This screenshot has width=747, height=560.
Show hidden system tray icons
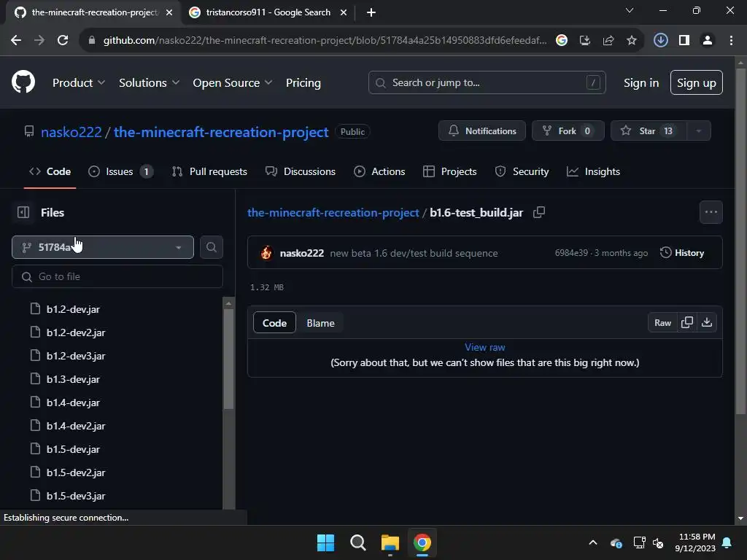[x=592, y=542]
